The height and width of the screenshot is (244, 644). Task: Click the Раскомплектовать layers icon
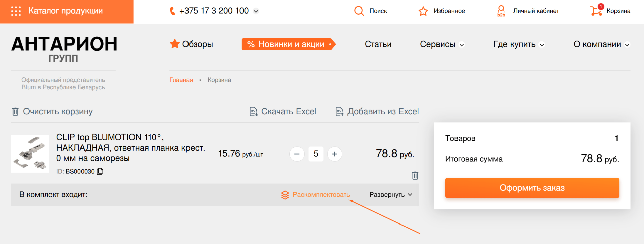pos(285,195)
